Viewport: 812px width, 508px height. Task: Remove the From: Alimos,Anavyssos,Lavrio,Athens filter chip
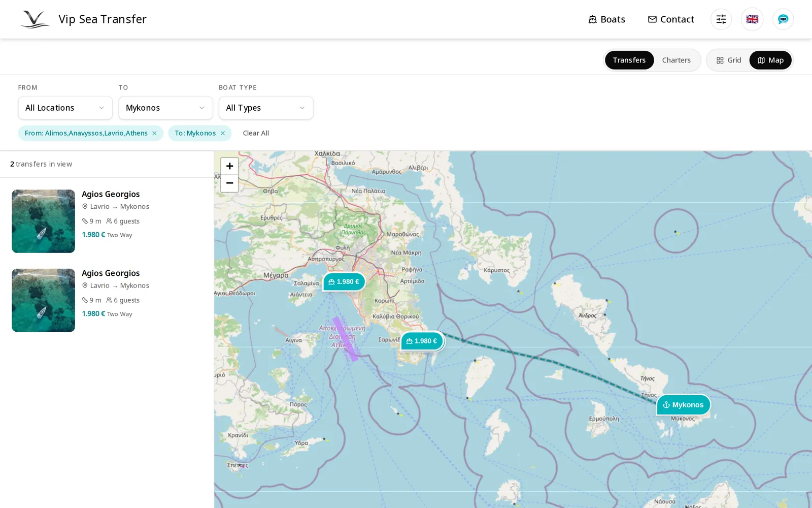[154, 133]
